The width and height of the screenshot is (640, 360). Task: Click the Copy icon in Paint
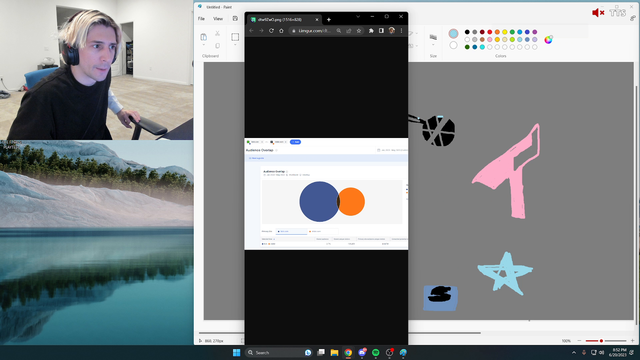click(217, 46)
